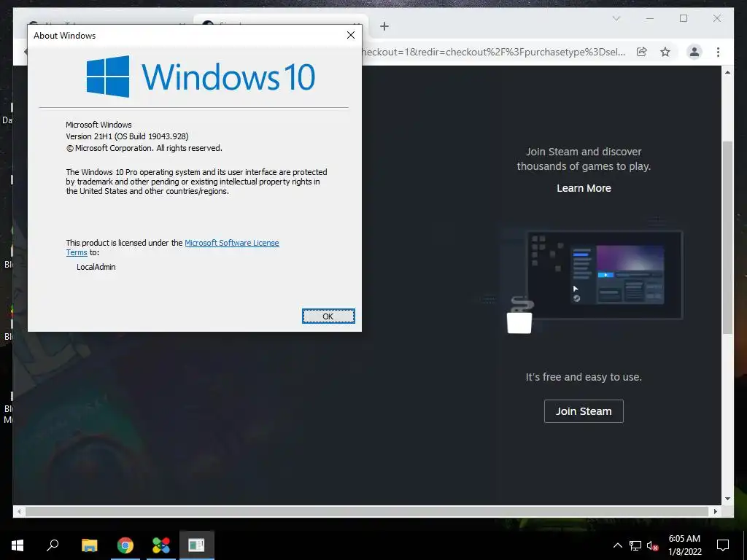Click the Chrome vertical scrollbar thumb
Screen dimensions: 747x560
[727, 237]
